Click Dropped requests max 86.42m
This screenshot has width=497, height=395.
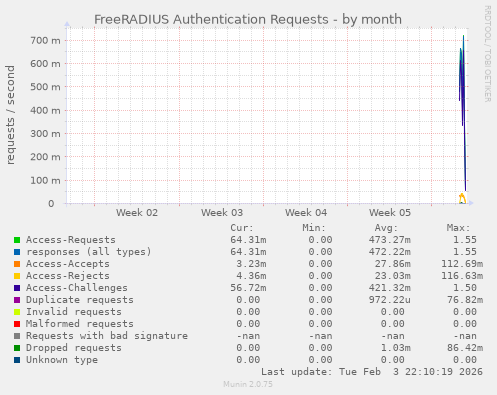coord(465,348)
